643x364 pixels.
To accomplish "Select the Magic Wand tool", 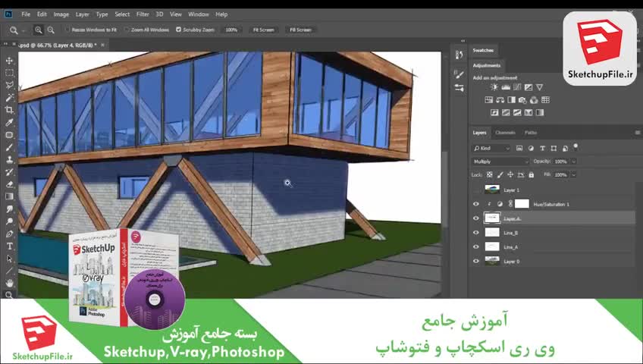I will pos(9,98).
